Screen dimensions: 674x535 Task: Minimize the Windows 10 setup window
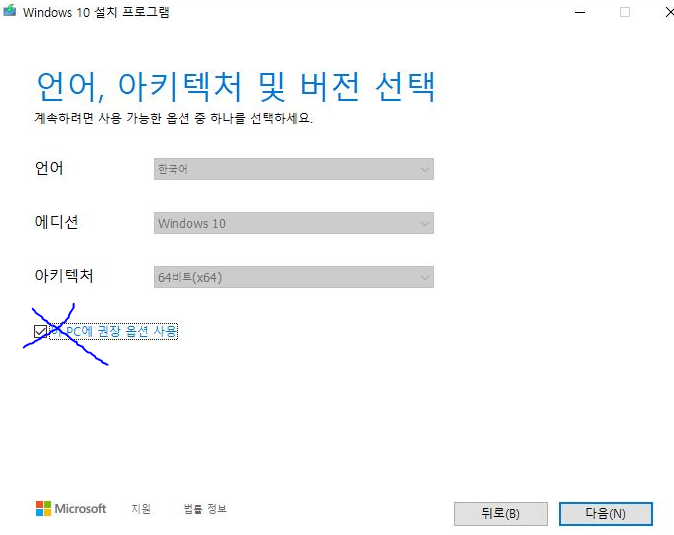tap(580, 12)
